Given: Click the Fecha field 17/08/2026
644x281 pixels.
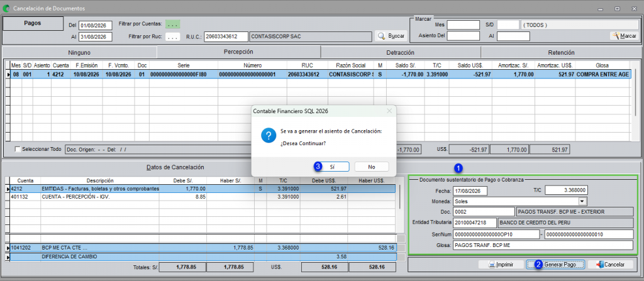Looking at the screenshot, I should click(470, 191).
